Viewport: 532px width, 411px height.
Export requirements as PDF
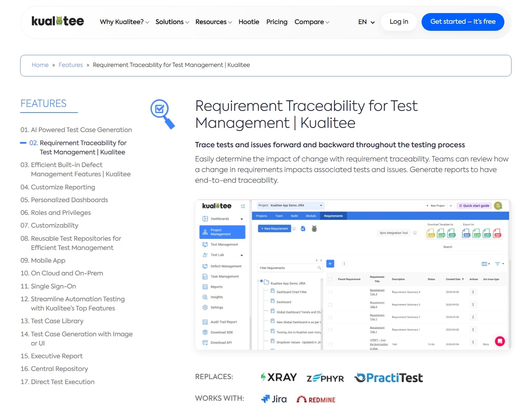[497, 233]
